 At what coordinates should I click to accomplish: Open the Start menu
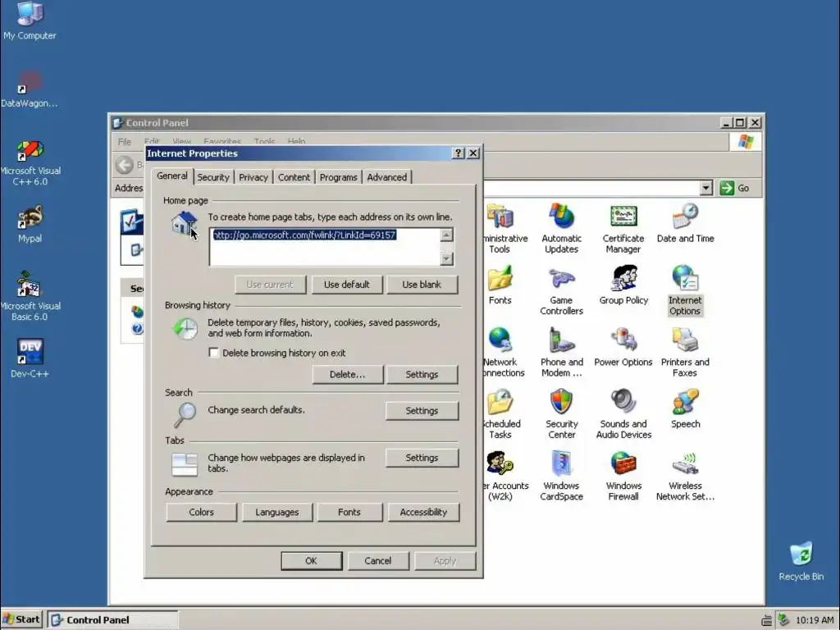click(21, 620)
